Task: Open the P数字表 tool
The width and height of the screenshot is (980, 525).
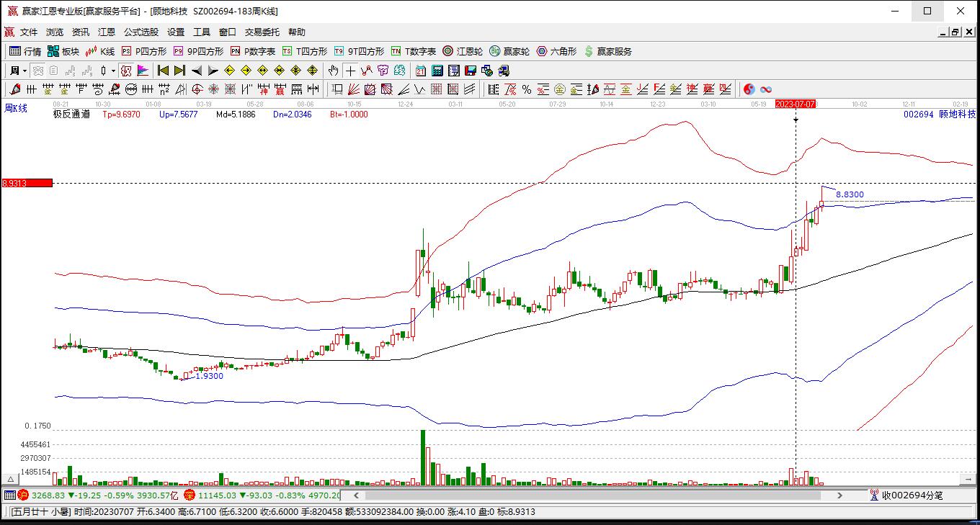Action: (253, 51)
